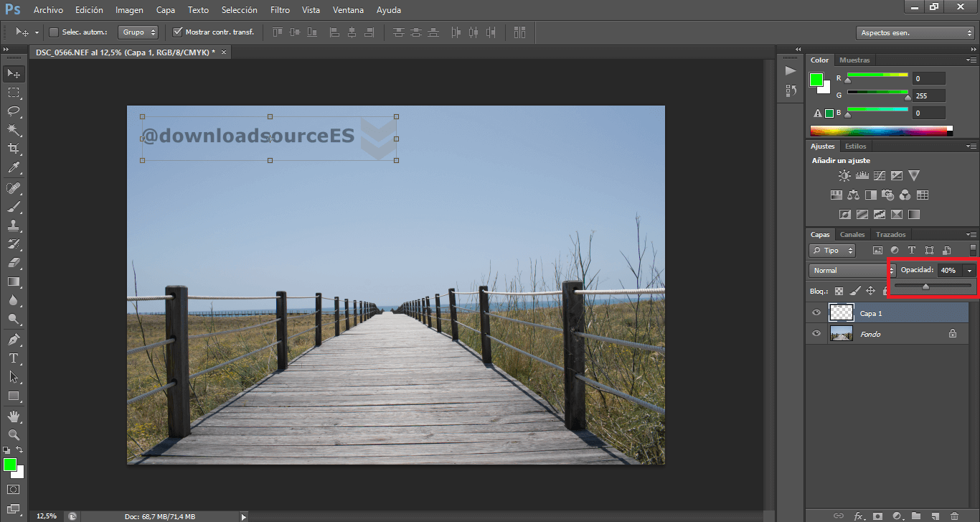This screenshot has height=522, width=980.
Task: Open the Grupo auto-select dropdown
Action: point(139,32)
